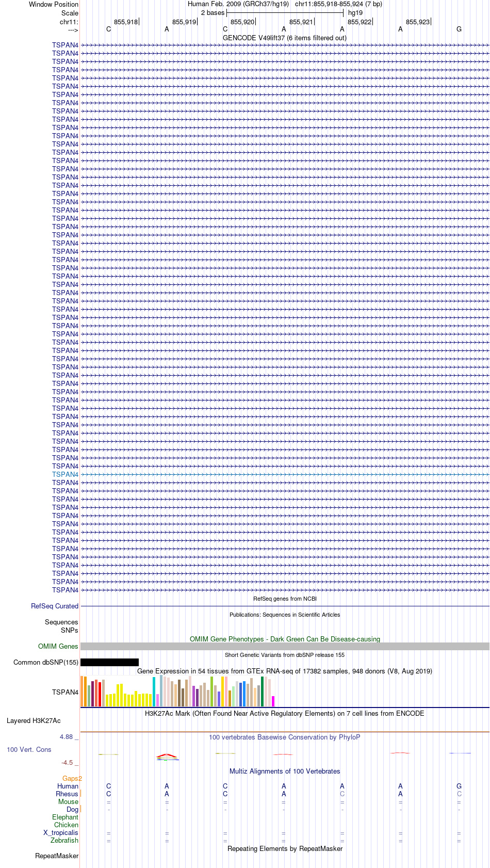490x868 pixels.
Task: Select the X_tropicalis species label
Action: coord(61,832)
